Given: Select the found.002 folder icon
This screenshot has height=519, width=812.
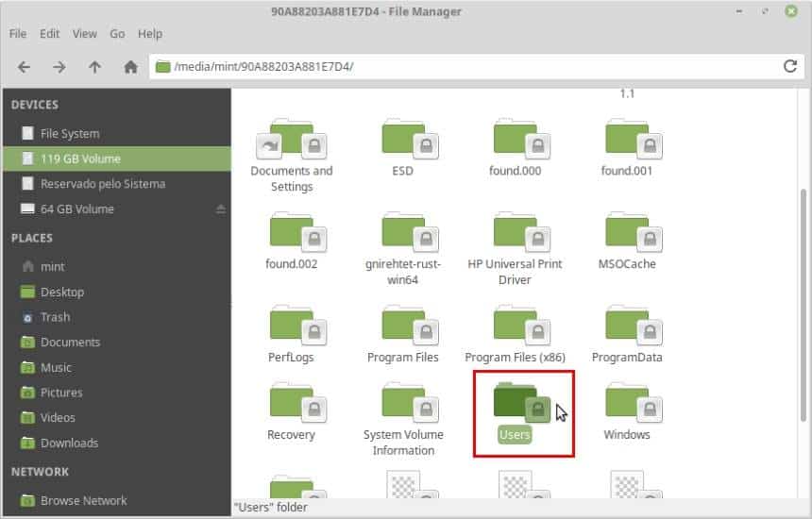Looking at the screenshot, I should [x=298, y=232].
